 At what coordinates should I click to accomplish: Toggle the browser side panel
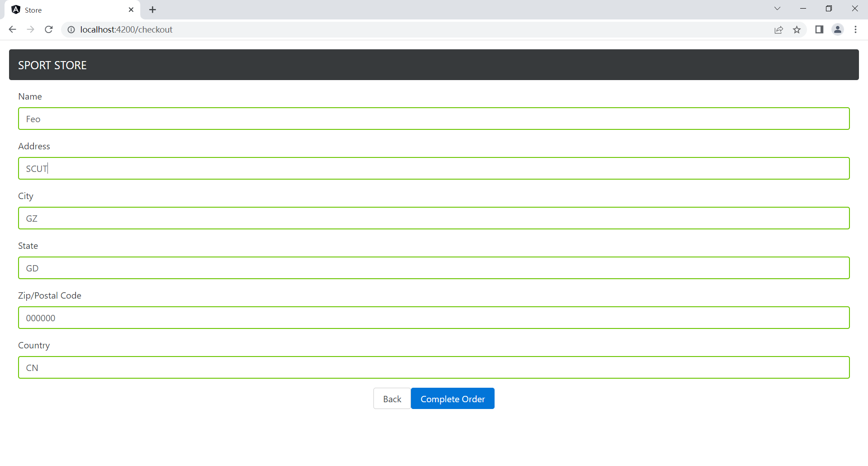(x=819, y=29)
